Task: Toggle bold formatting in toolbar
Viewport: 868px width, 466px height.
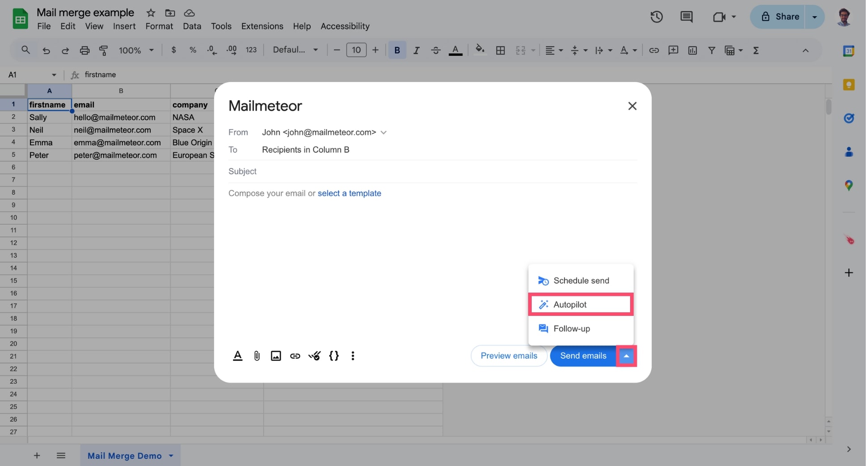Action: (397, 50)
